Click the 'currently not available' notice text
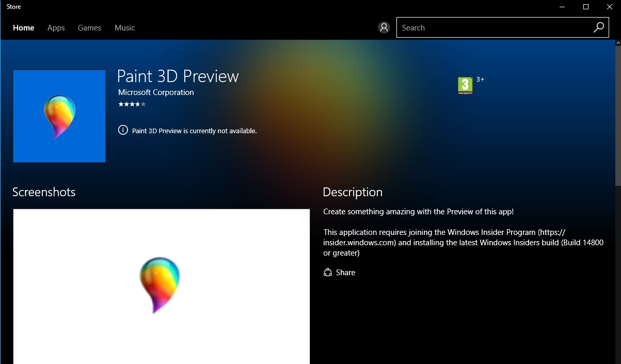Screen dimensions: 621x364 pos(195,131)
